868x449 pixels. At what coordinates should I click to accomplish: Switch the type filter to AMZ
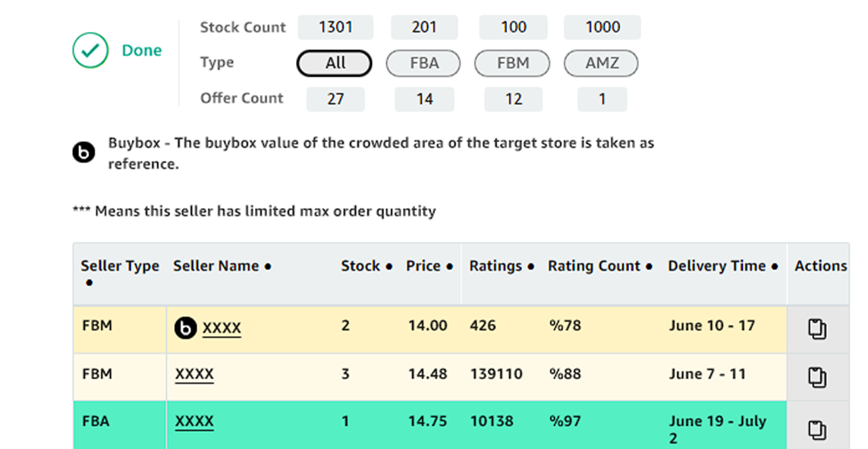point(601,64)
